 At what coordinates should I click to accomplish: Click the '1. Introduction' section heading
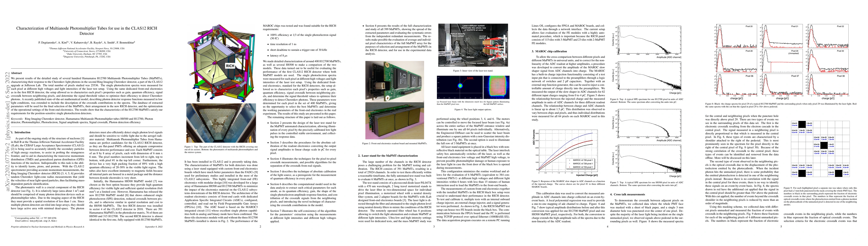[20, 132]
